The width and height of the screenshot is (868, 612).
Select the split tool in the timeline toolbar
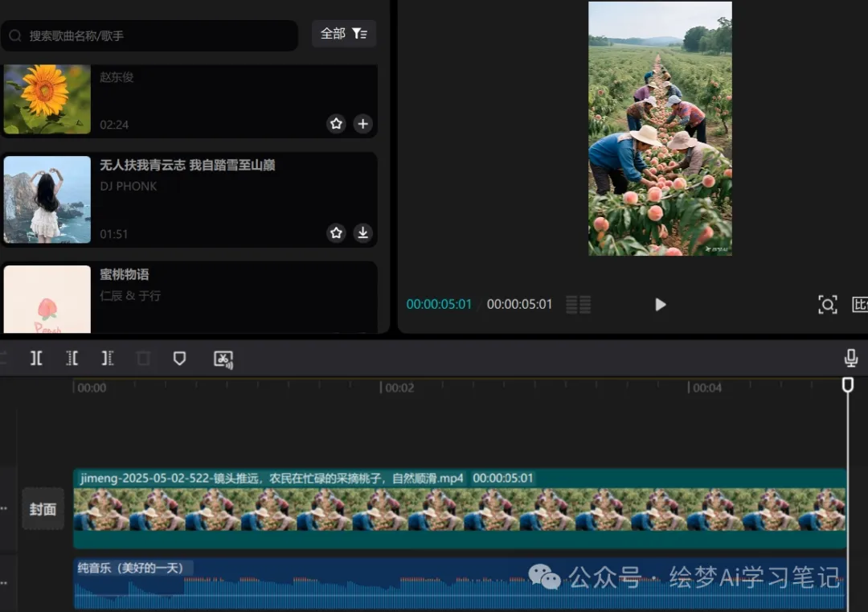36,359
